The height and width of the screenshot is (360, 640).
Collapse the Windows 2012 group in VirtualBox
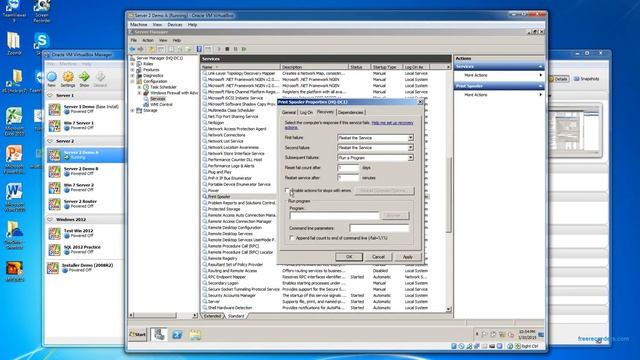[50, 219]
